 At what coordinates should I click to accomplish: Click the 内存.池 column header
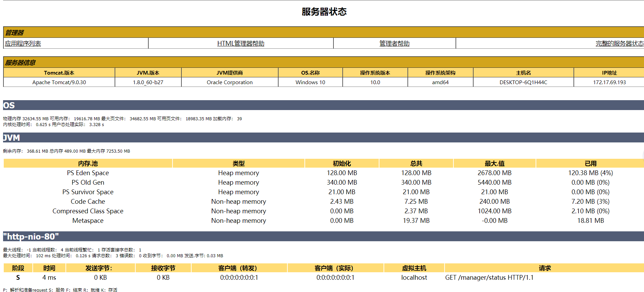point(88,163)
